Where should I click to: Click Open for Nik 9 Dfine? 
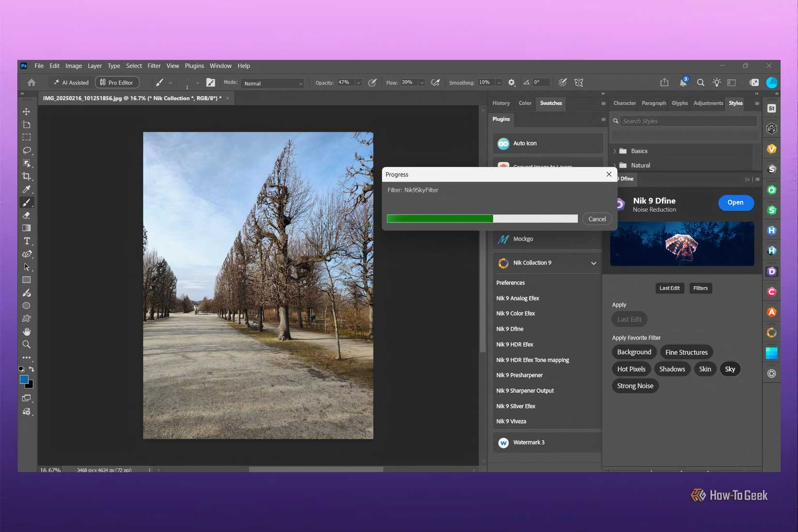click(735, 203)
